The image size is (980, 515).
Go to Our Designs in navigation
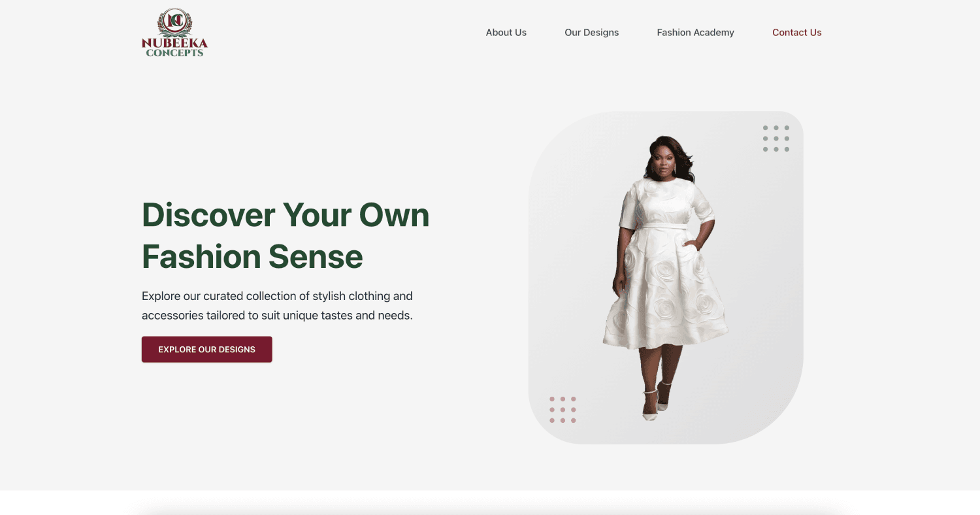(591, 33)
